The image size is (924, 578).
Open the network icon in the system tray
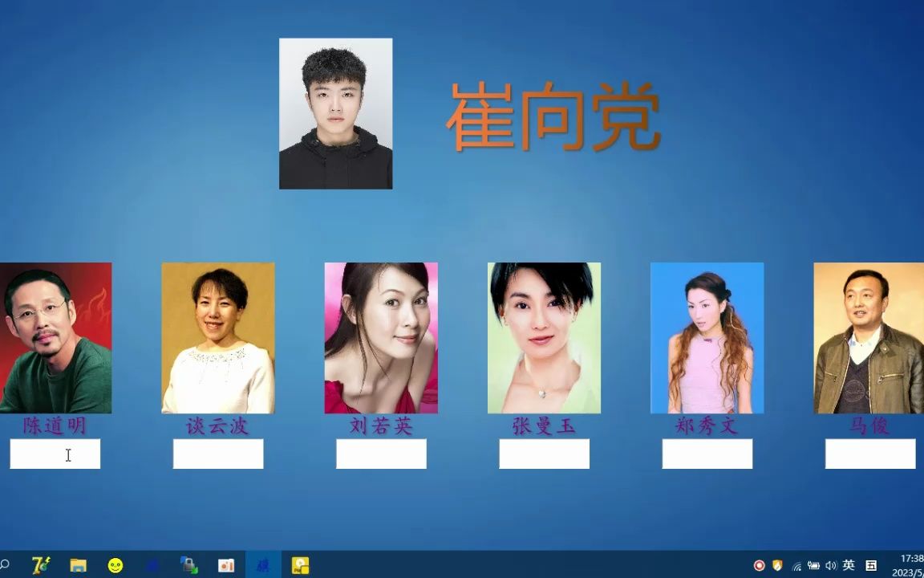[x=796, y=564]
